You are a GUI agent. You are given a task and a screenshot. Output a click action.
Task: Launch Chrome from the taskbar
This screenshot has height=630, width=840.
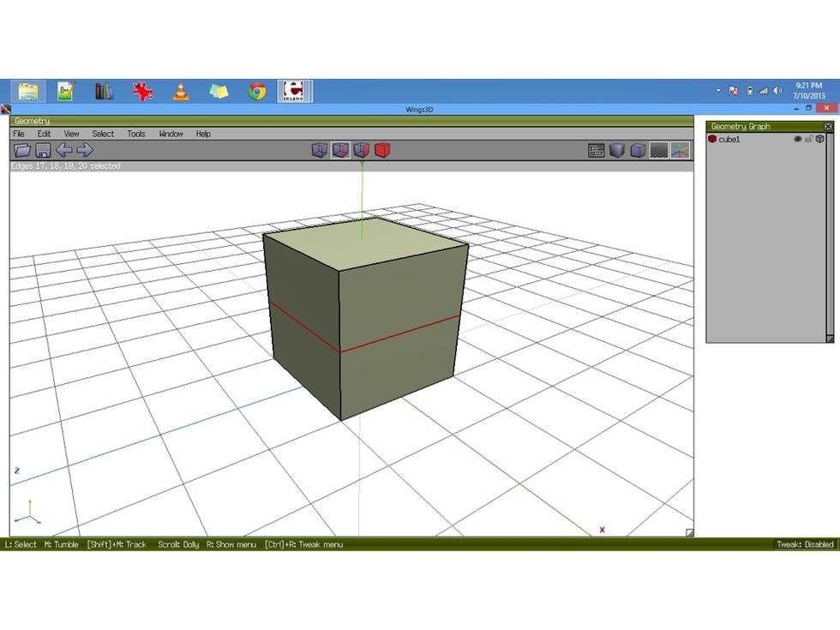pos(256,90)
